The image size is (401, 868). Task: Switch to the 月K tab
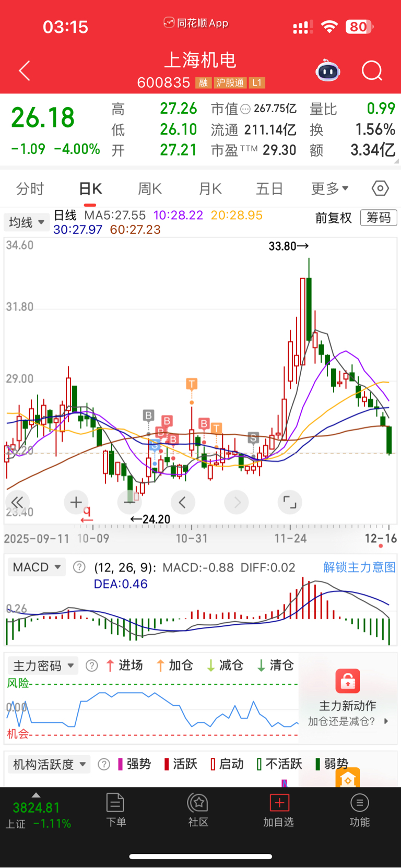(x=210, y=188)
